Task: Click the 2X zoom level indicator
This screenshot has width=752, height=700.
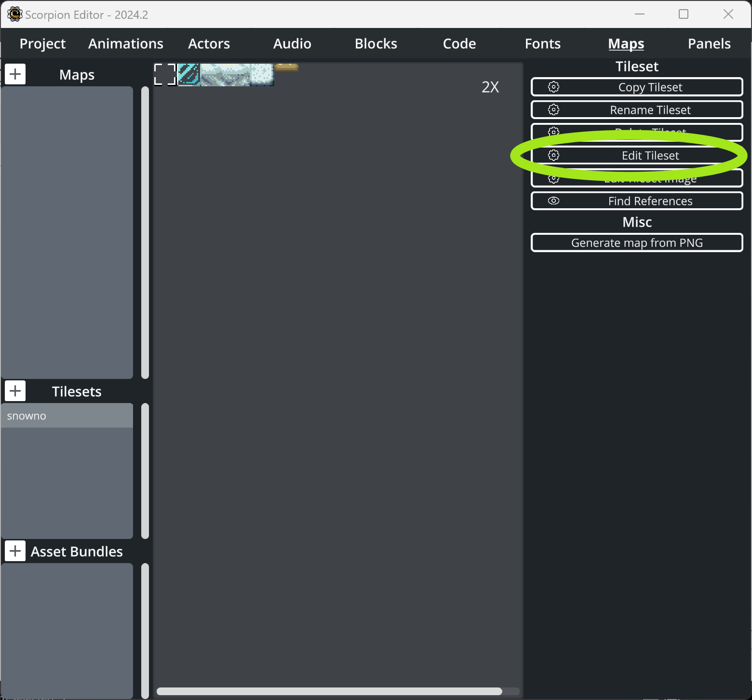Action: coord(490,87)
